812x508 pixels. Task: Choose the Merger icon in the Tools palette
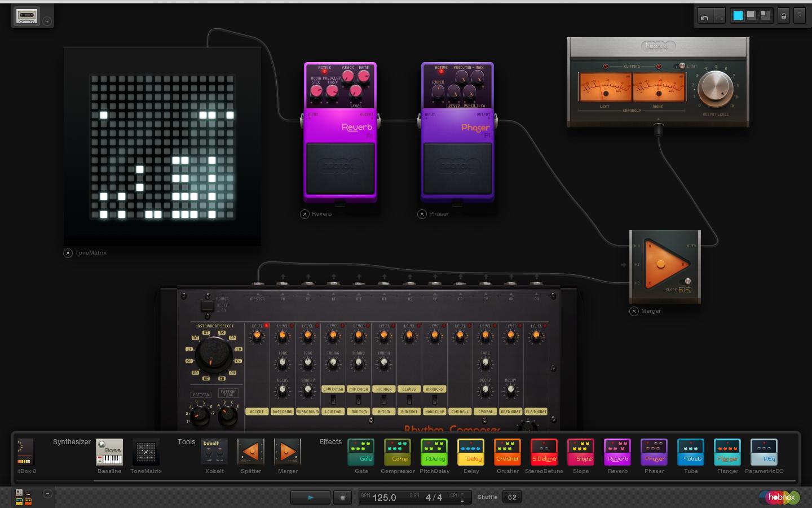(288, 452)
